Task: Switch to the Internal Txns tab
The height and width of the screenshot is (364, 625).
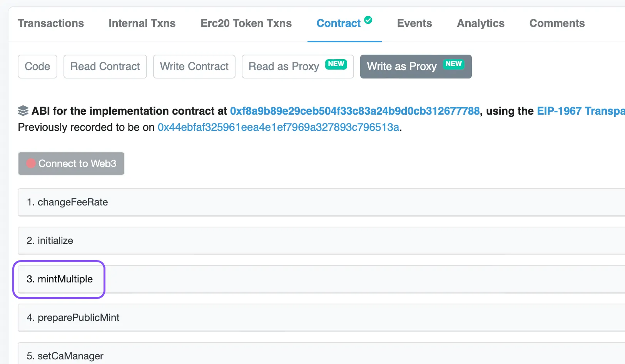Action: click(142, 23)
